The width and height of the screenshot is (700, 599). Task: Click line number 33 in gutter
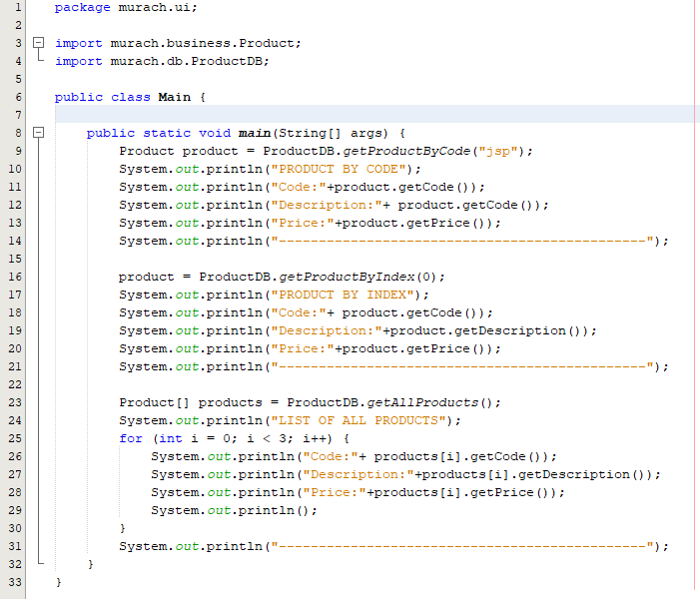tap(15, 582)
